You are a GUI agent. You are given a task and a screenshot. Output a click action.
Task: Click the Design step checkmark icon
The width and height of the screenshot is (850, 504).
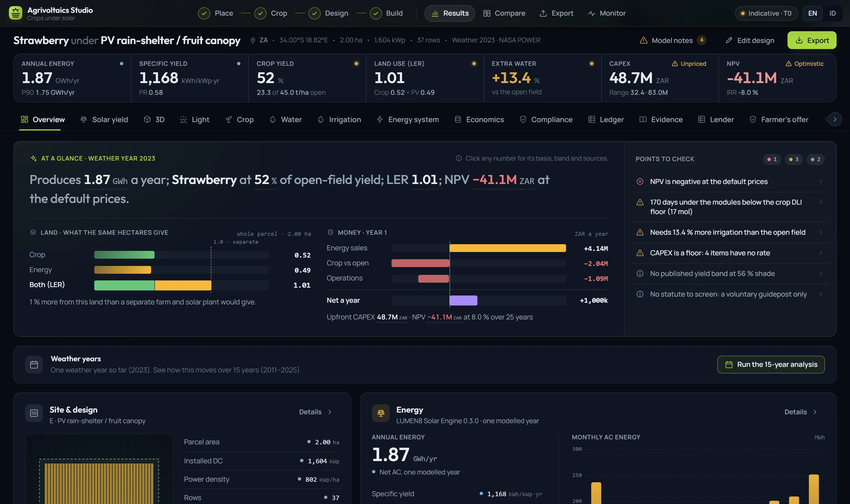(x=314, y=13)
